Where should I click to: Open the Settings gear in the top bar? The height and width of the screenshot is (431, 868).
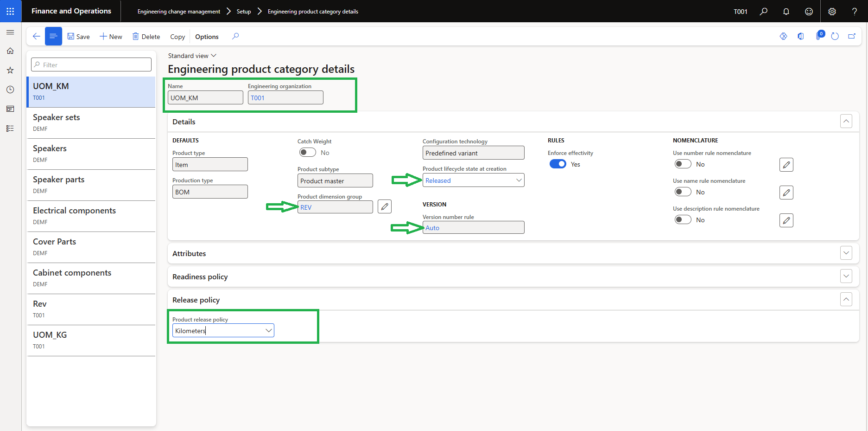click(832, 11)
